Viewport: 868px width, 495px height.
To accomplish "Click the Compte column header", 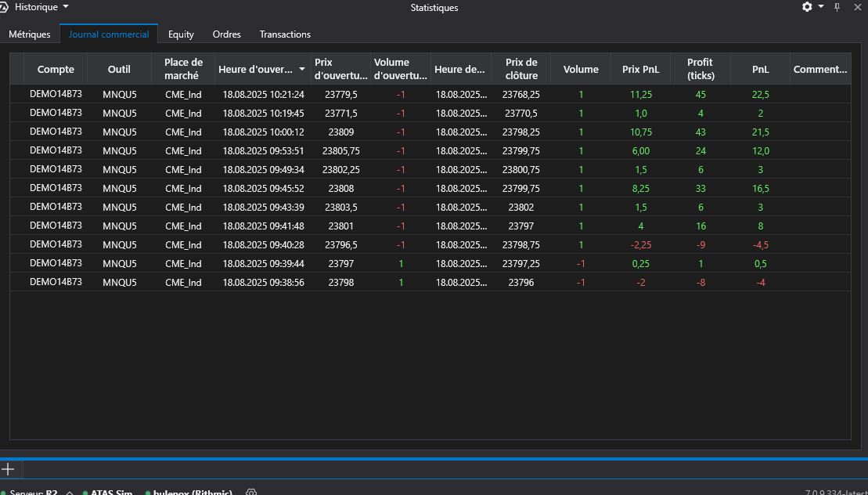I will point(56,69).
